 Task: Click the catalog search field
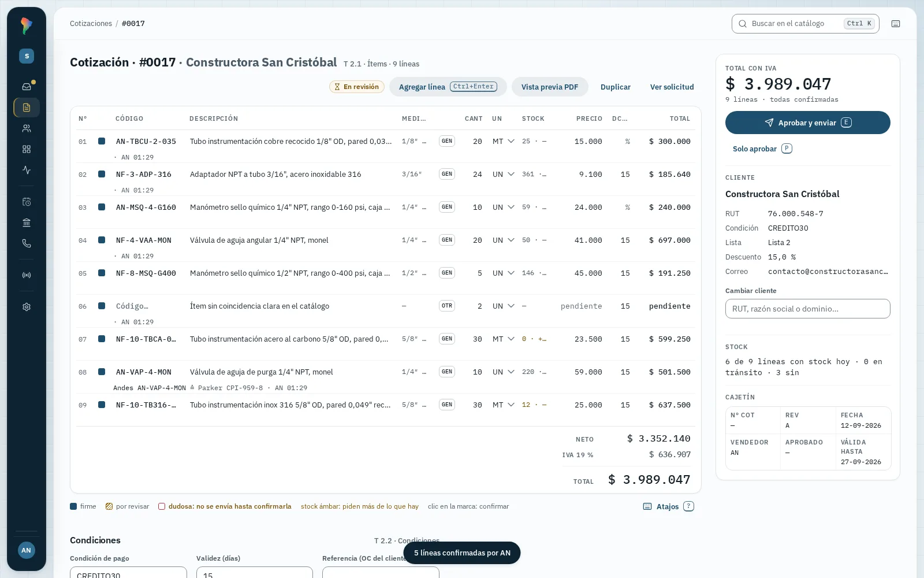click(806, 24)
